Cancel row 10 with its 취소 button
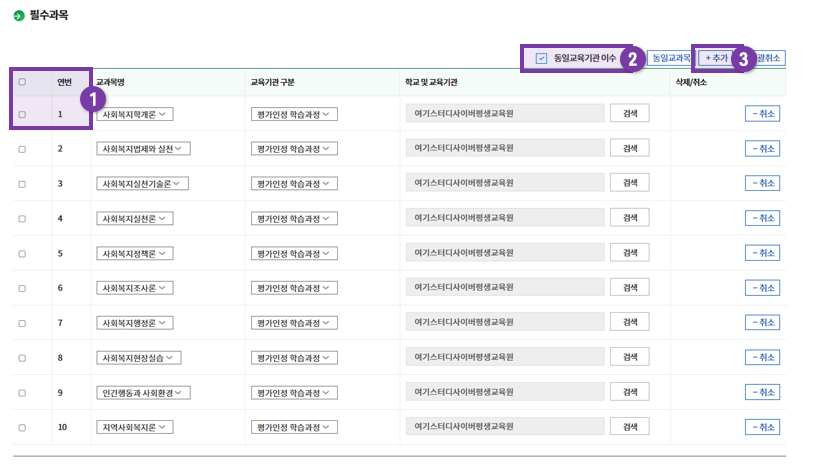The image size is (815, 465). point(763,427)
